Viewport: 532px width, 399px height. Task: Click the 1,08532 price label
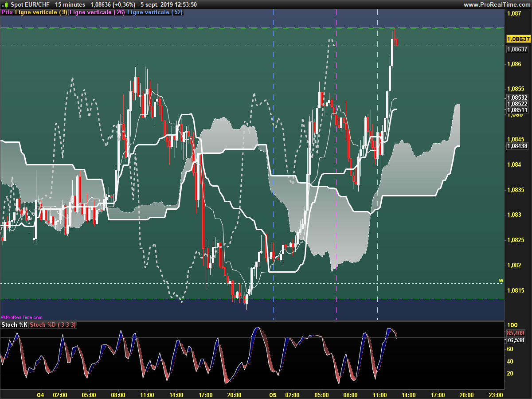coord(517,97)
